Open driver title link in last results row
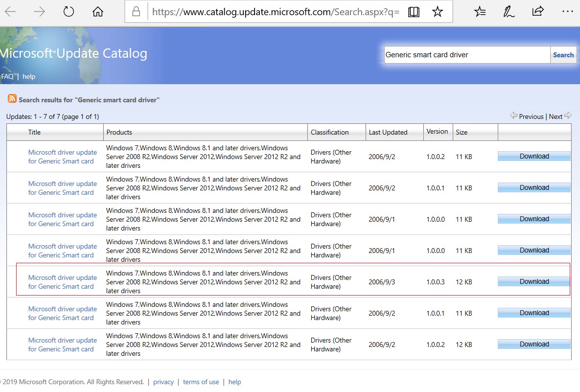The height and width of the screenshot is (392, 580). tap(63, 345)
